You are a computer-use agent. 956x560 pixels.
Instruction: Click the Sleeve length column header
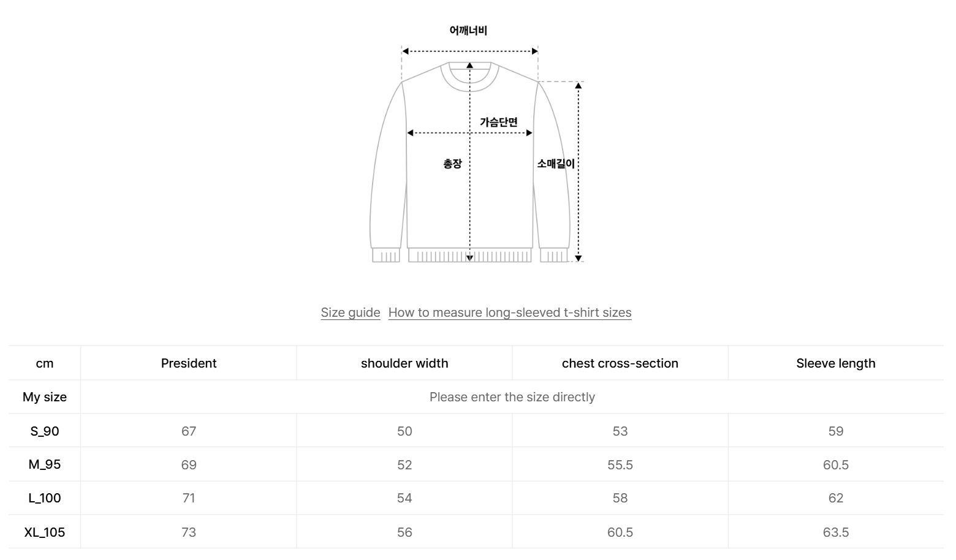835,363
